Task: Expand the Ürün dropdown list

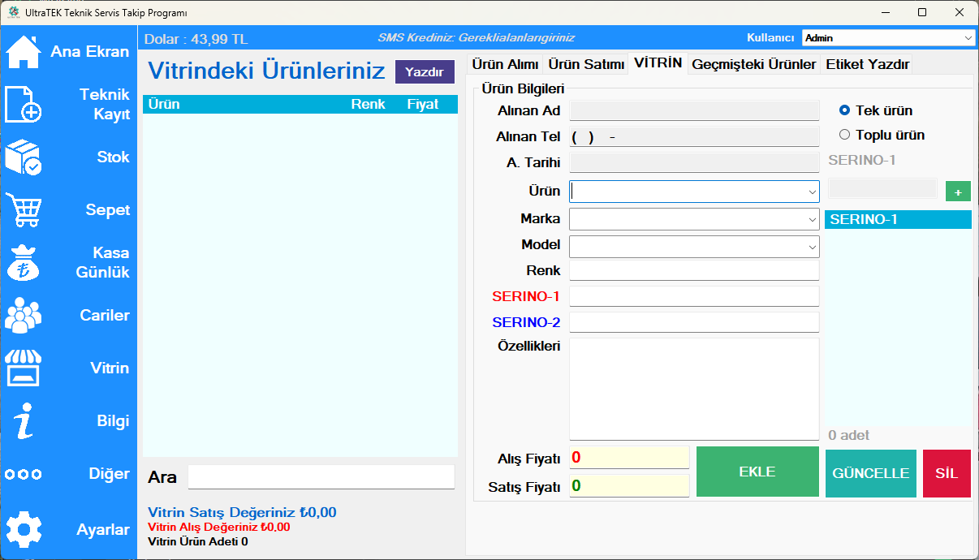Action: 812,192
